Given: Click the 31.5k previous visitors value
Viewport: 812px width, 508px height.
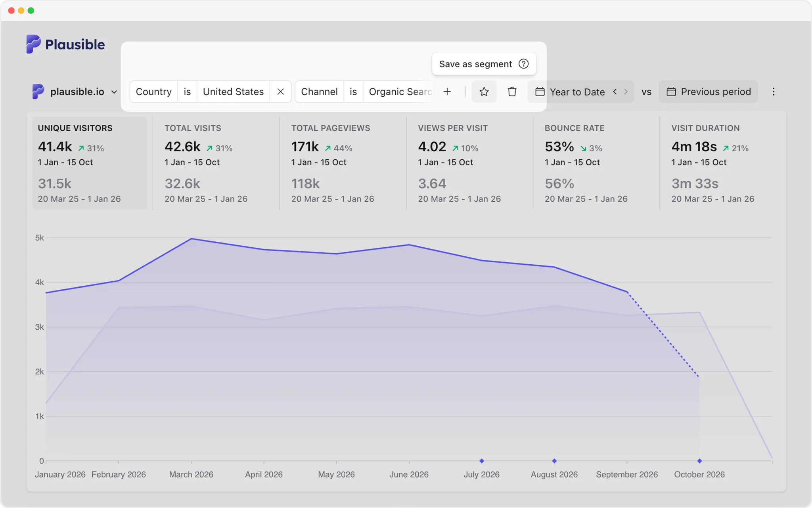Looking at the screenshot, I should [55, 183].
